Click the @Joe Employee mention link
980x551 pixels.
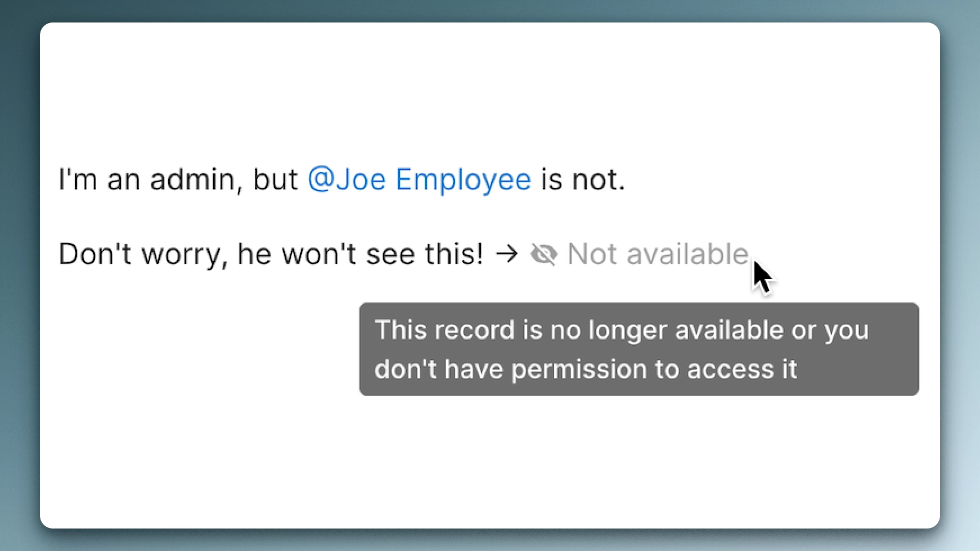point(419,179)
